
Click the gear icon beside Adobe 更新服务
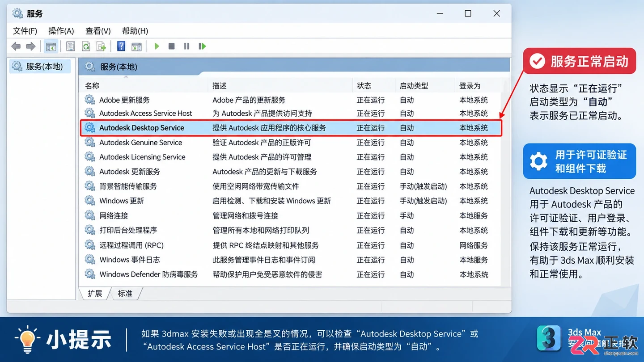90,100
